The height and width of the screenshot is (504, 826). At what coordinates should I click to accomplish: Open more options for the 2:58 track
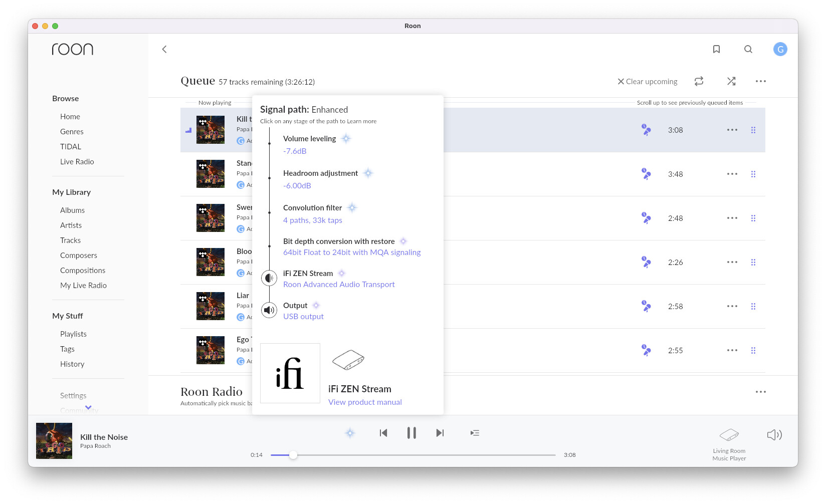pos(732,306)
